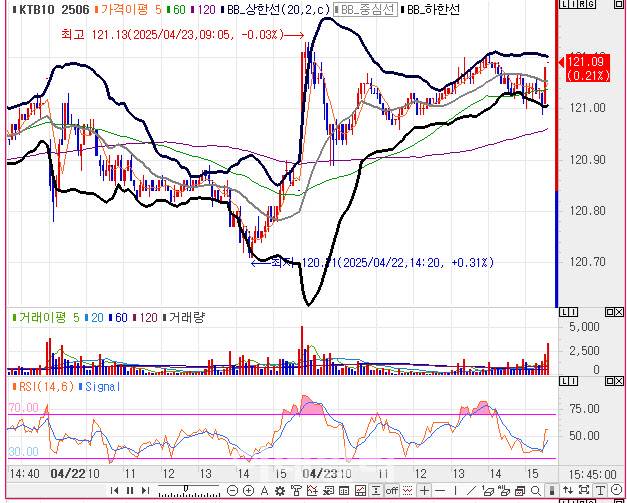Step forward one bar in replay
The height and width of the screenshot is (503, 627).
click(144, 490)
